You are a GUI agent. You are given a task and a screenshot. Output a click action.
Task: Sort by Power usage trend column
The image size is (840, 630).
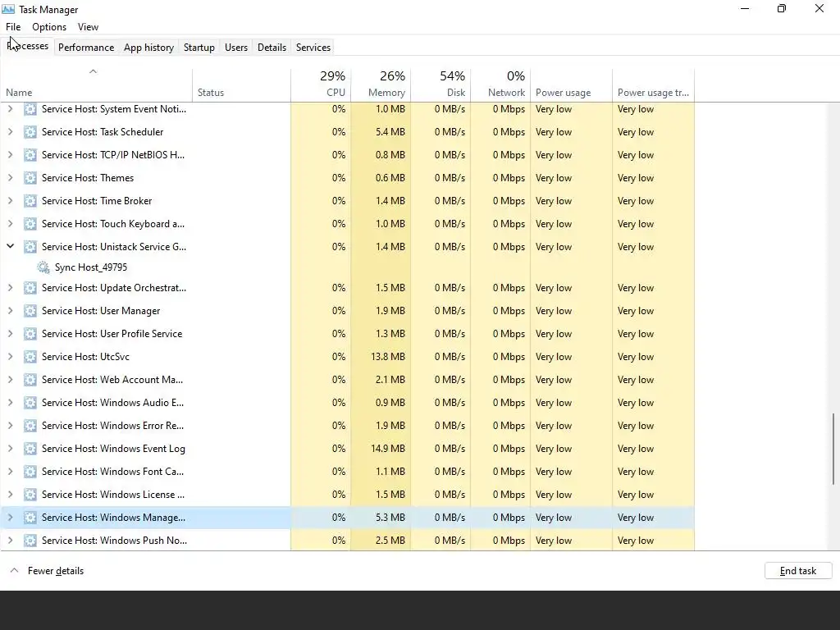654,85
